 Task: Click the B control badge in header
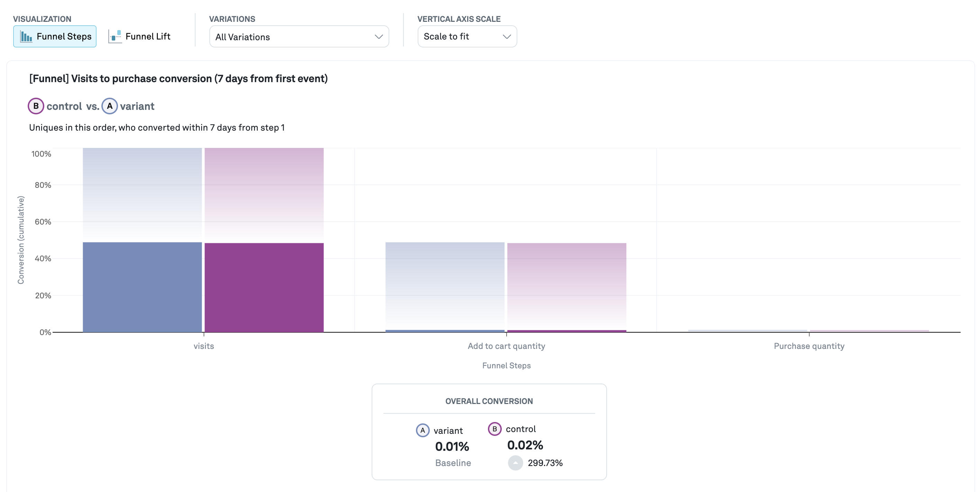pos(36,106)
